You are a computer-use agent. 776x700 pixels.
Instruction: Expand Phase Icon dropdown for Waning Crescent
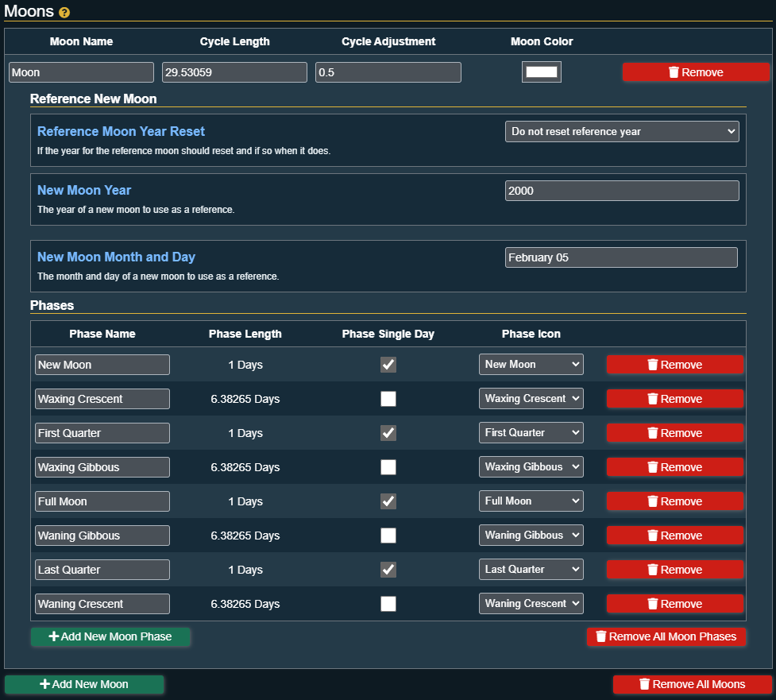531,604
